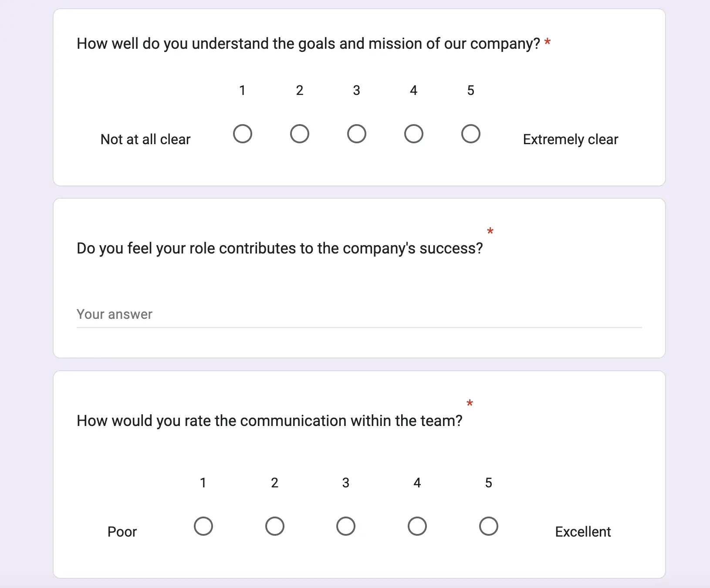710x588 pixels.
Task: Pick rating 4 for team communication
Action: (x=417, y=526)
